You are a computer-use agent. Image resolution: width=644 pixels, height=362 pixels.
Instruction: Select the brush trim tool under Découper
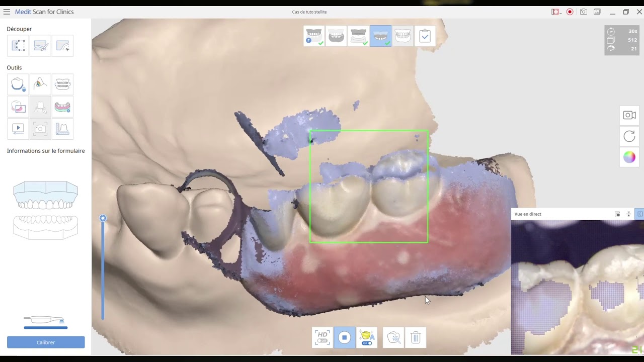[40, 46]
